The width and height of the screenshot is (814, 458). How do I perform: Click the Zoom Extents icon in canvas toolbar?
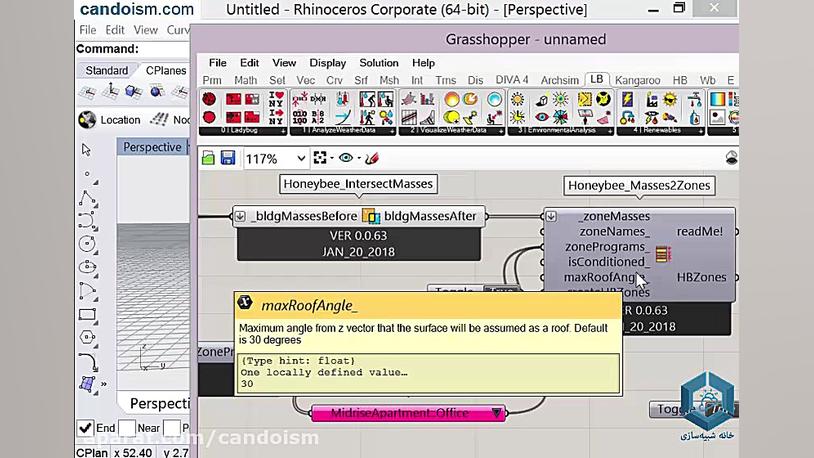pyautogui.click(x=320, y=158)
